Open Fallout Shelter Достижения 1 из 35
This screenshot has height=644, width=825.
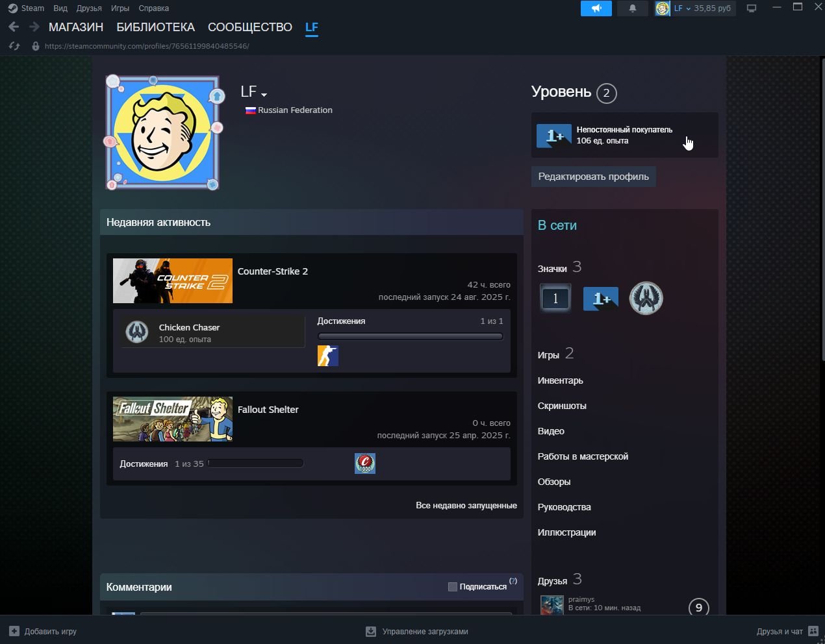tap(162, 464)
